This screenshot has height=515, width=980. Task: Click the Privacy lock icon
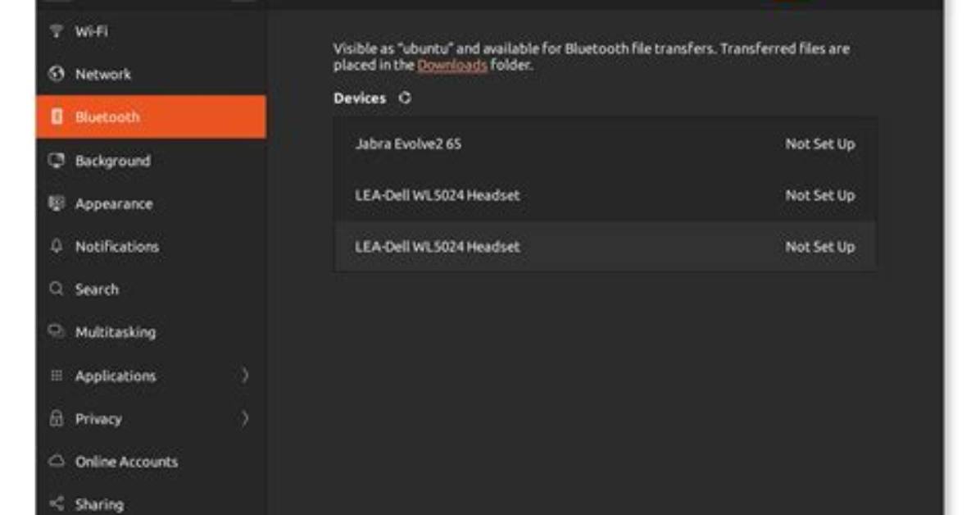point(57,418)
